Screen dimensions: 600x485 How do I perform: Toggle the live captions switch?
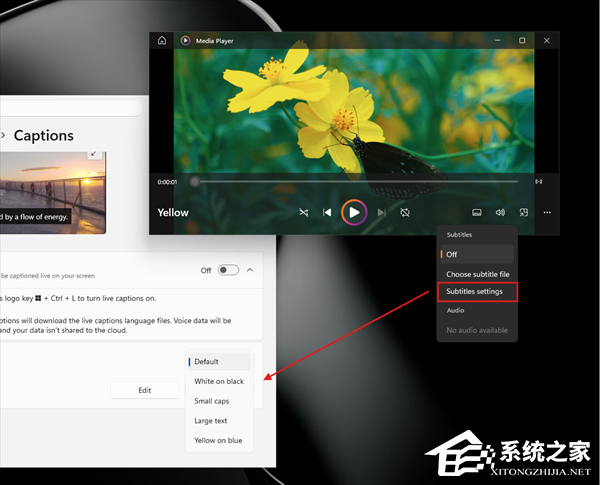tap(228, 270)
